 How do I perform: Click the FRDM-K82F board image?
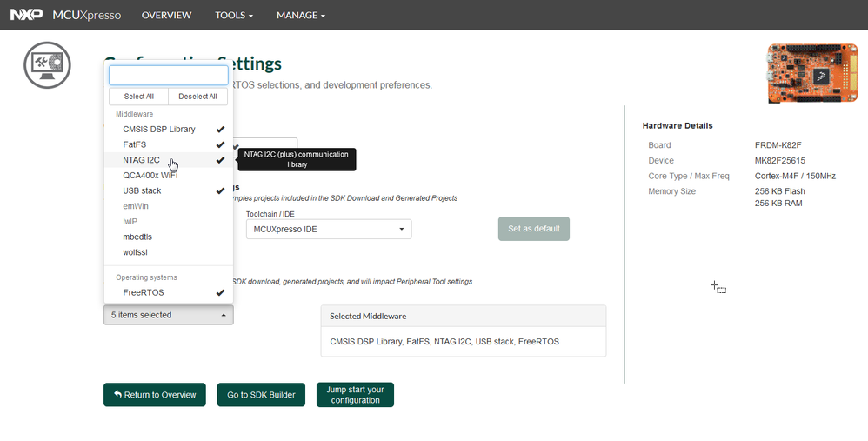tap(812, 73)
